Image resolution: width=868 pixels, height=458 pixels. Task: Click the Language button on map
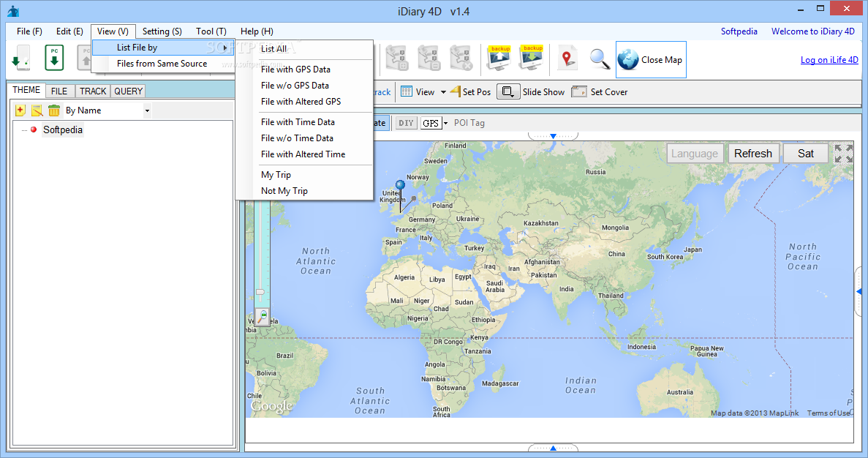tap(694, 154)
